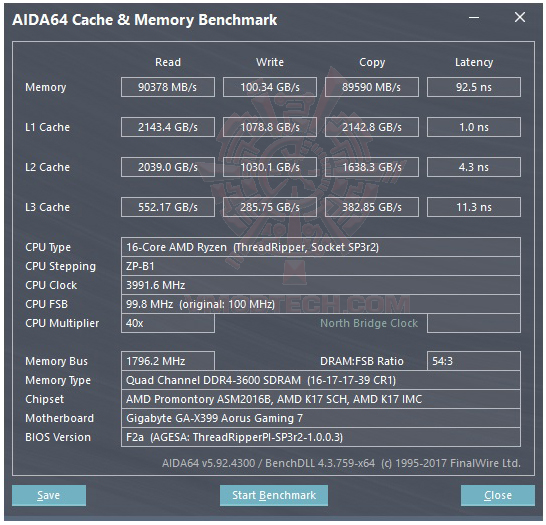Viewport: 546px width, 525px height.
Task: Click the L3 Cache Copy value box
Action: (x=372, y=207)
